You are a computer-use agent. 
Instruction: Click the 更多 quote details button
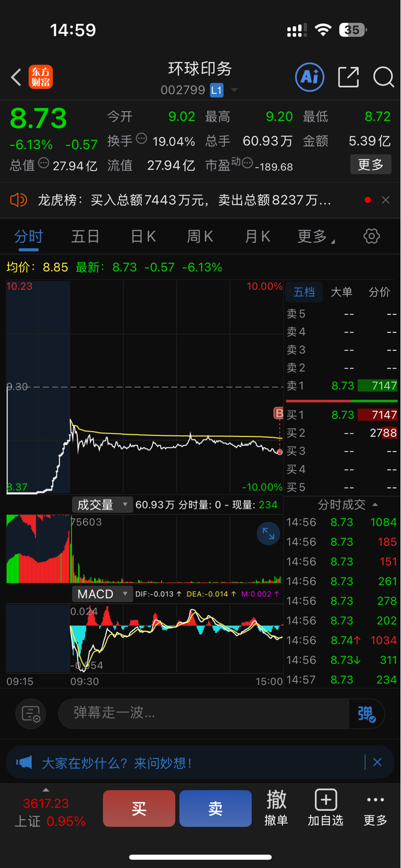click(371, 165)
